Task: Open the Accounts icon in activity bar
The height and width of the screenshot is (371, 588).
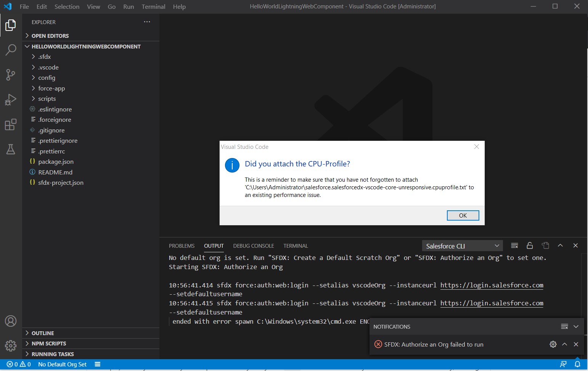Action: tap(10, 321)
